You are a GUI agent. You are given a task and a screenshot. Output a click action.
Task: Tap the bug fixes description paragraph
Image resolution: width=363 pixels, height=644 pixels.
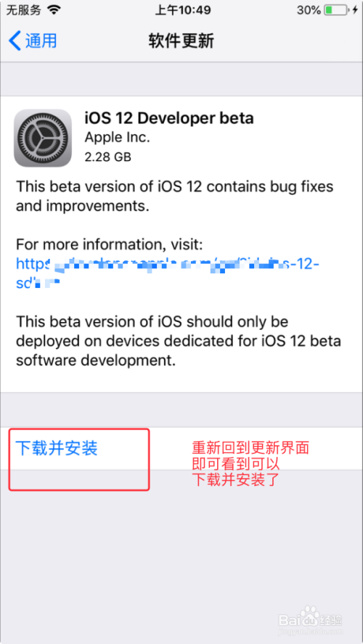click(x=175, y=197)
